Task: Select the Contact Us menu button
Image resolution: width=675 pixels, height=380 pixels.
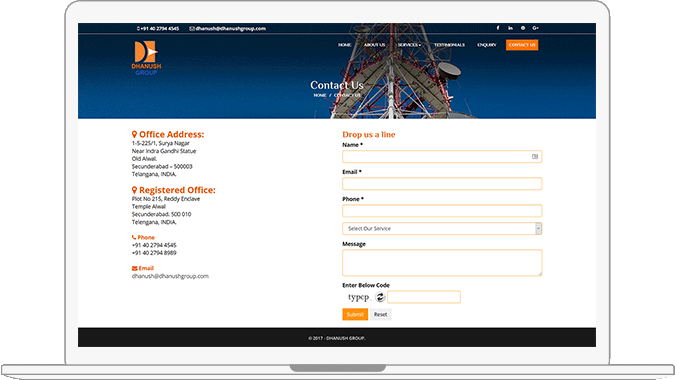Action: coord(522,45)
